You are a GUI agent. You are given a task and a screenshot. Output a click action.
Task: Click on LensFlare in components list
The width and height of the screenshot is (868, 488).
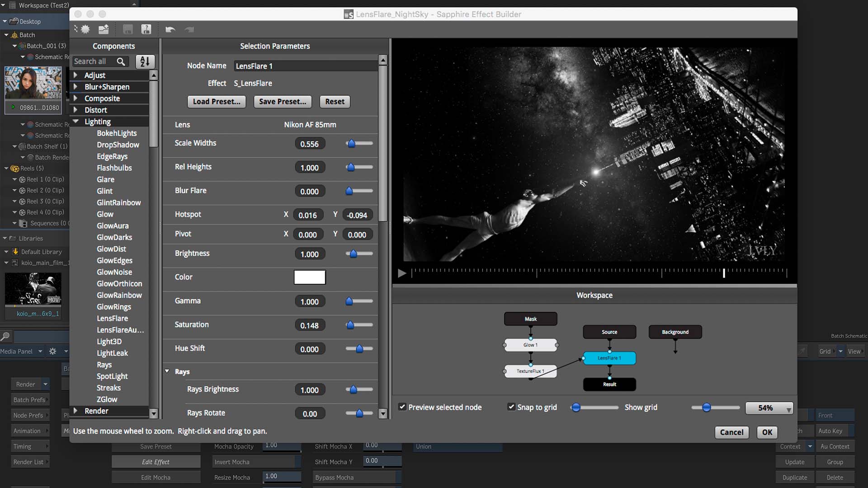(112, 318)
